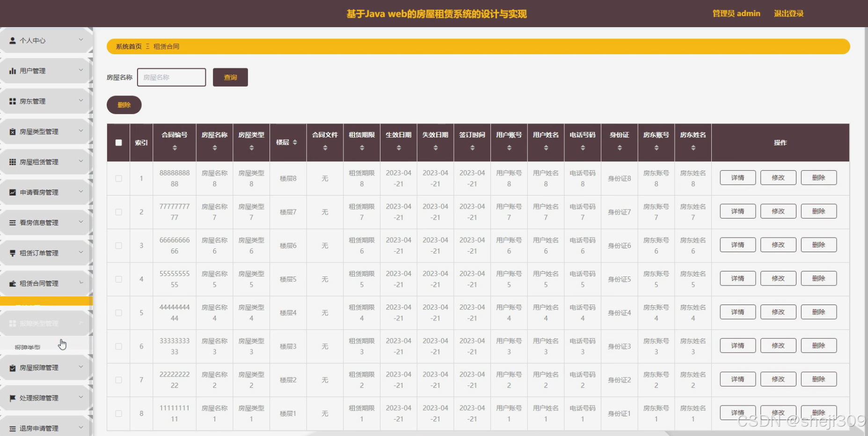Check the checkbox for row index 3

tap(118, 245)
